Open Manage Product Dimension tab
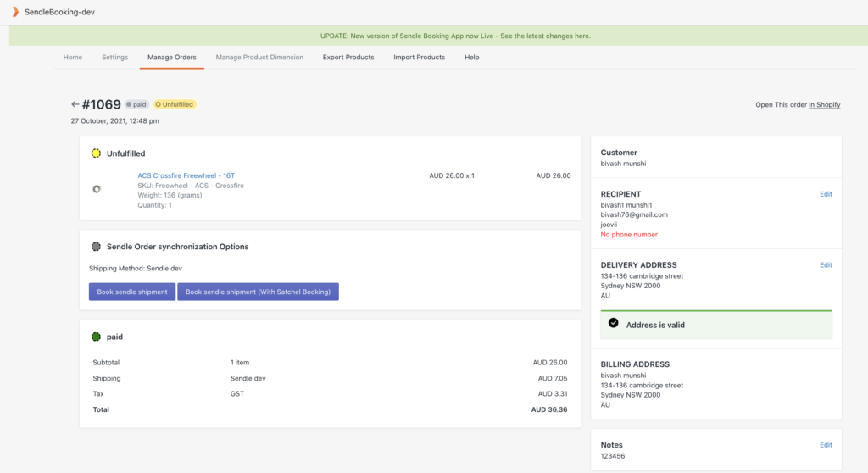The width and height of the screenshot is (868, 473). tap(259, 58)
